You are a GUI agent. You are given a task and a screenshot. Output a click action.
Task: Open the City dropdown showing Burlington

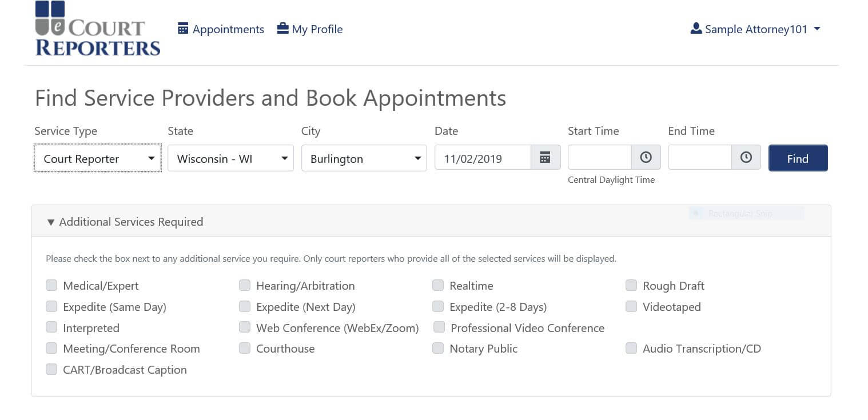pos(364,158)
